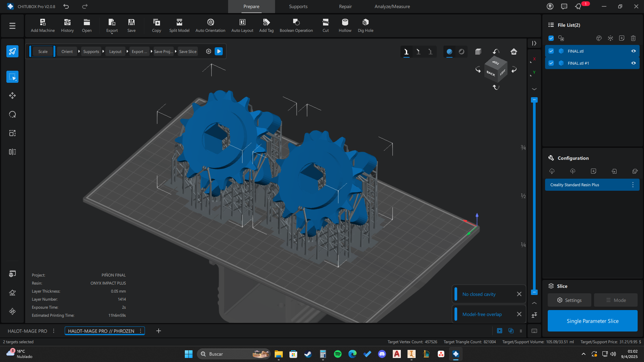Viewport: 644px width, 362px height.
Task: Click the layer slider top handle
Action: coord(534,100)
